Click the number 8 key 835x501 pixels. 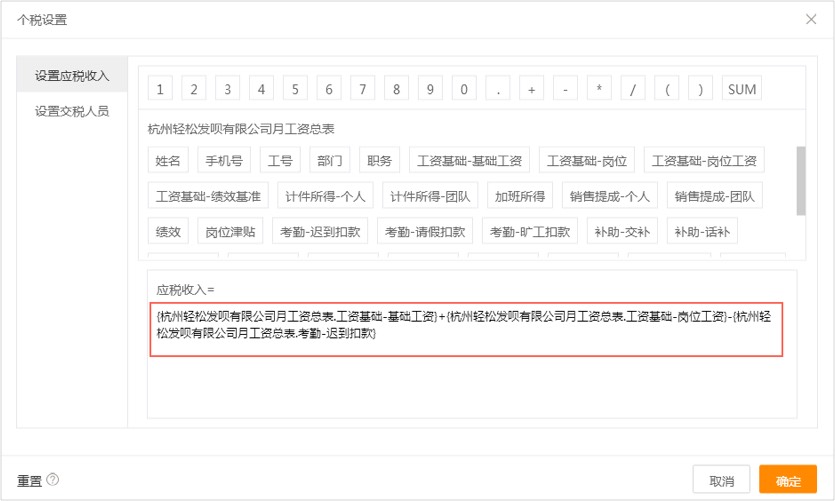tap(396, 89)
